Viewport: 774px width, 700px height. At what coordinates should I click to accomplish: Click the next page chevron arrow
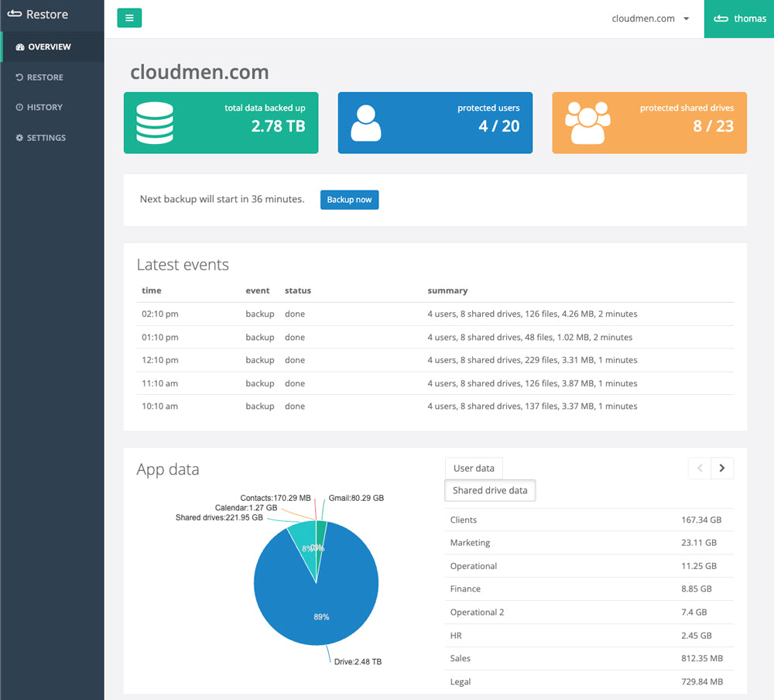(x=722, y=468)
